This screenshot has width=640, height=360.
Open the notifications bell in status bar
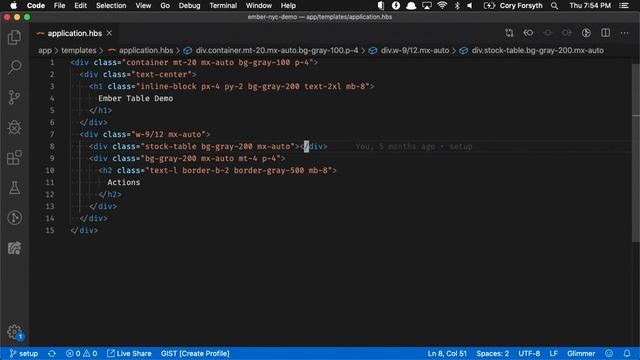click(627, 353)
